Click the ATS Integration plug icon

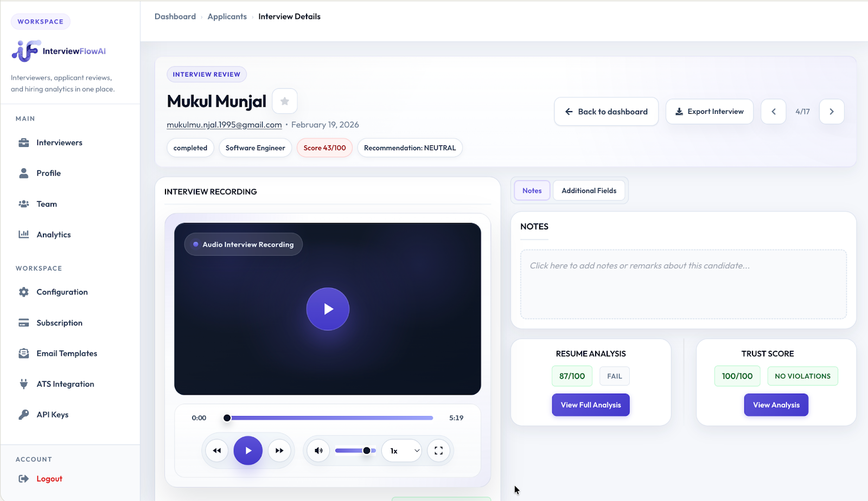pos(24,384)
